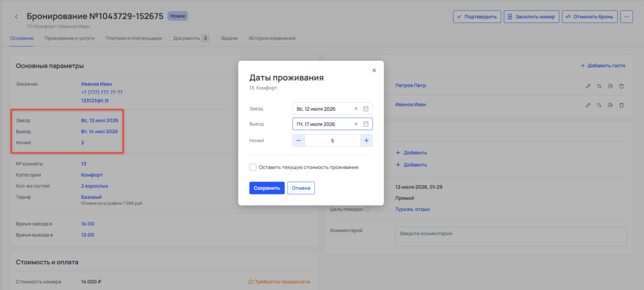Increase the number of nights with plus
This screenshot has width=644, height=290.
[367, 140]
